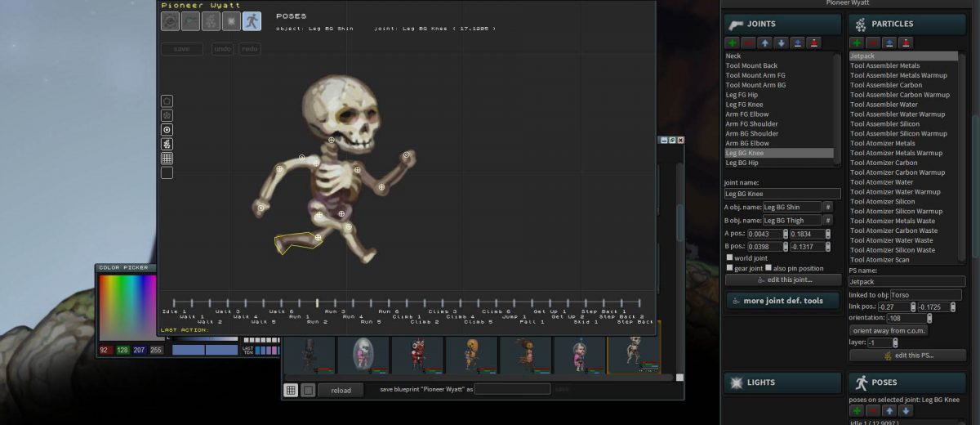Viewport: 980px width, 425px height.
Task: Move pose down in Poses panel
Action: coord(906,409)
